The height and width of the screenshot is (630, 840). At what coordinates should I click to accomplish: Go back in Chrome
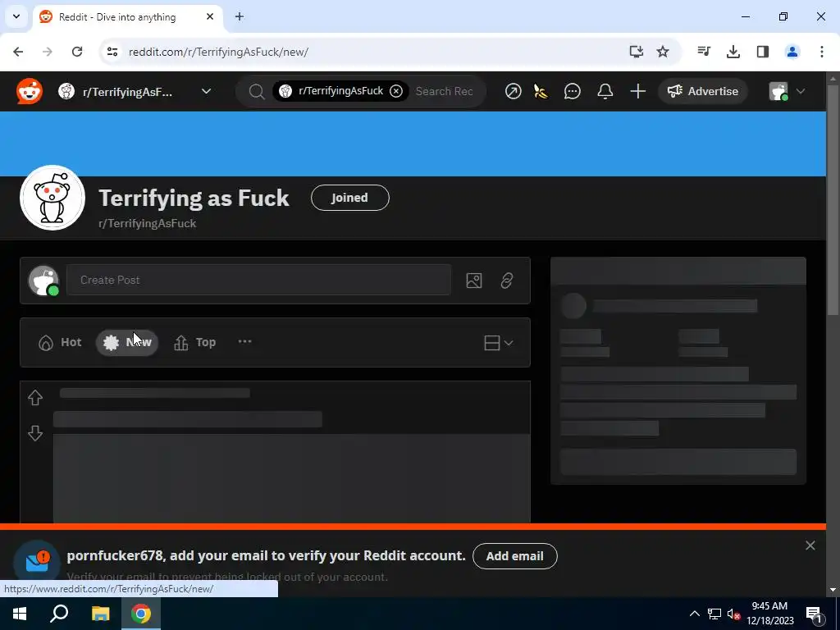click(18, 52)
